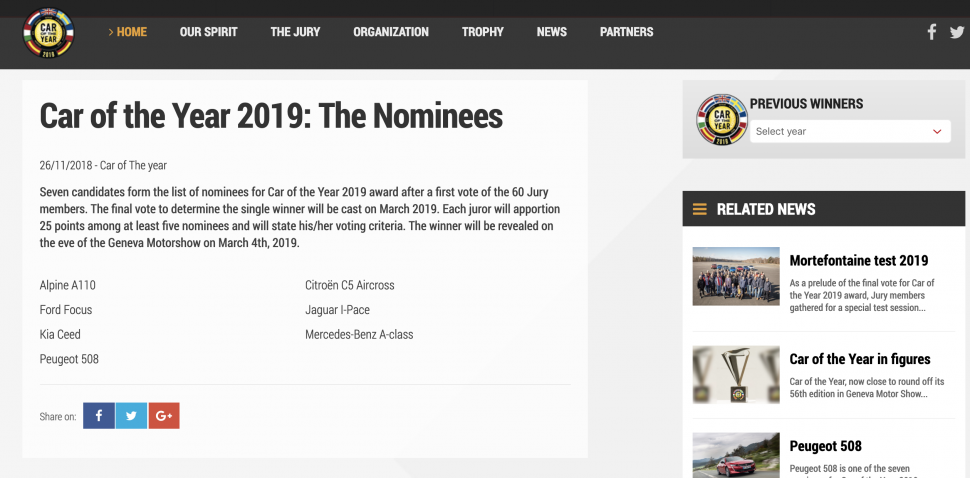
Task: Open the News section
Action: (x=551, y=32)
